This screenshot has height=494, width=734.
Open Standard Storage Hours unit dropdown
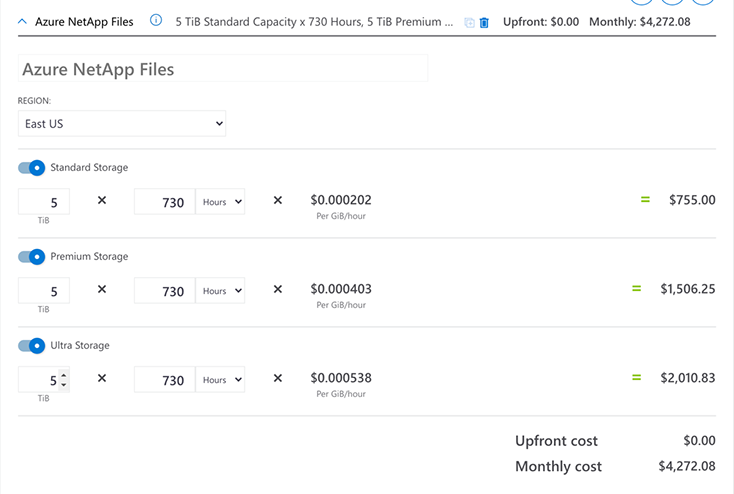tap(220, 202)
